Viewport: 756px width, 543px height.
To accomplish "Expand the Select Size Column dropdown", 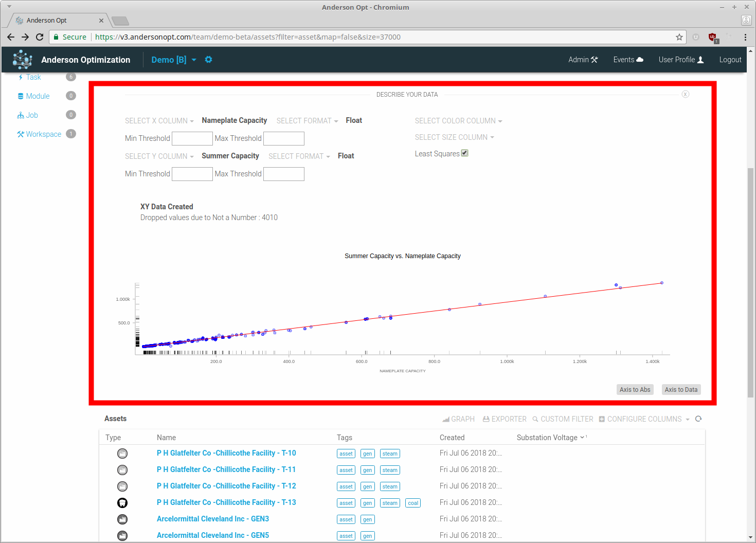I will [454, 137].
